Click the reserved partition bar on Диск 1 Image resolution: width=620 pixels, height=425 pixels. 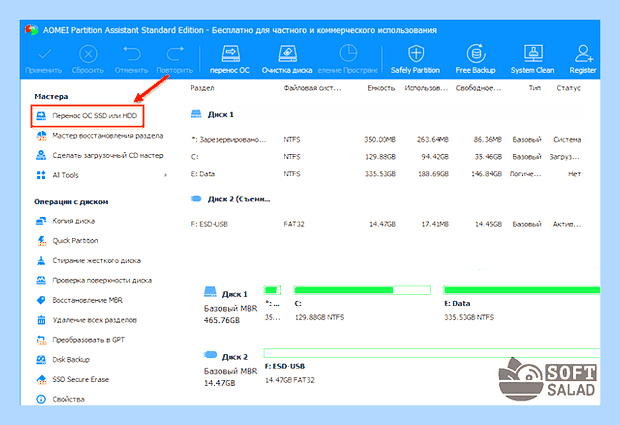[x=272, y=290]
